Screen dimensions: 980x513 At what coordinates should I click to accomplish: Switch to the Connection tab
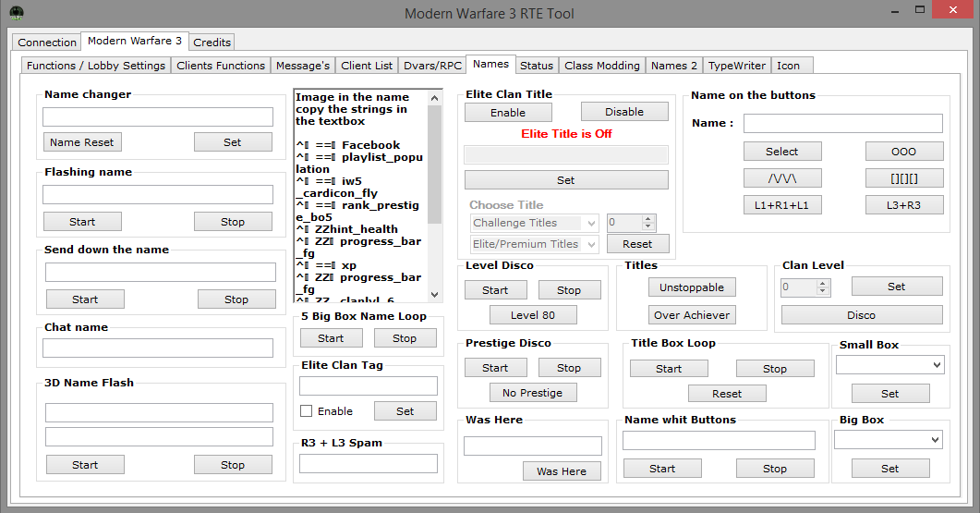pyautogui.click(x=47, y=43)
